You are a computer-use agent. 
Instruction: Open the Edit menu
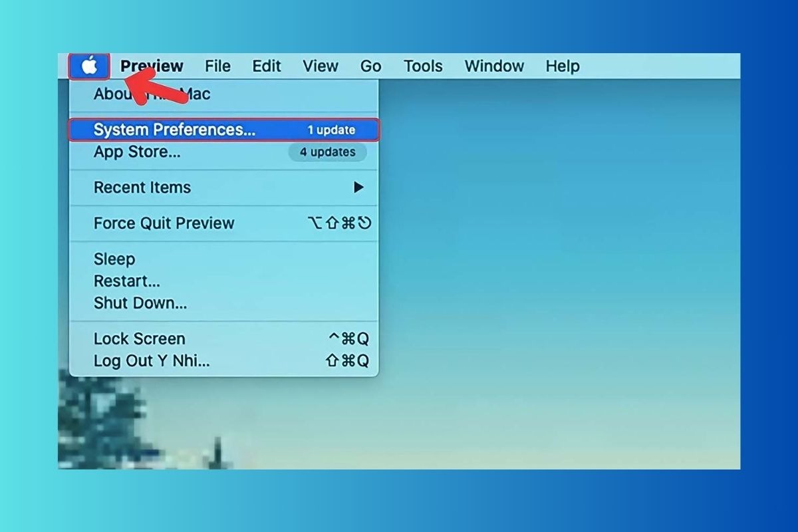[267, 66]
